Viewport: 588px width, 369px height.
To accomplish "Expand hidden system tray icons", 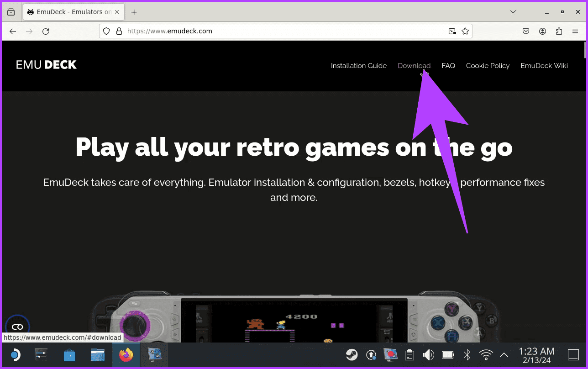I will coord(504,355).
